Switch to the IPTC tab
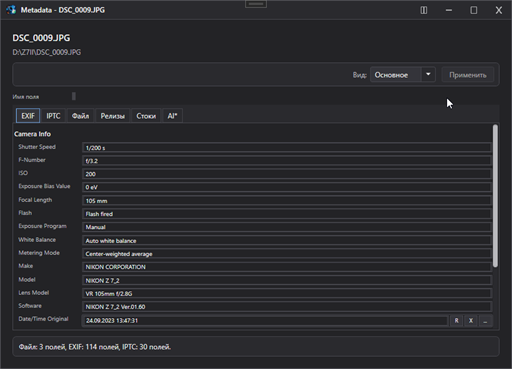Screen dimensions: 512x369 53,116
